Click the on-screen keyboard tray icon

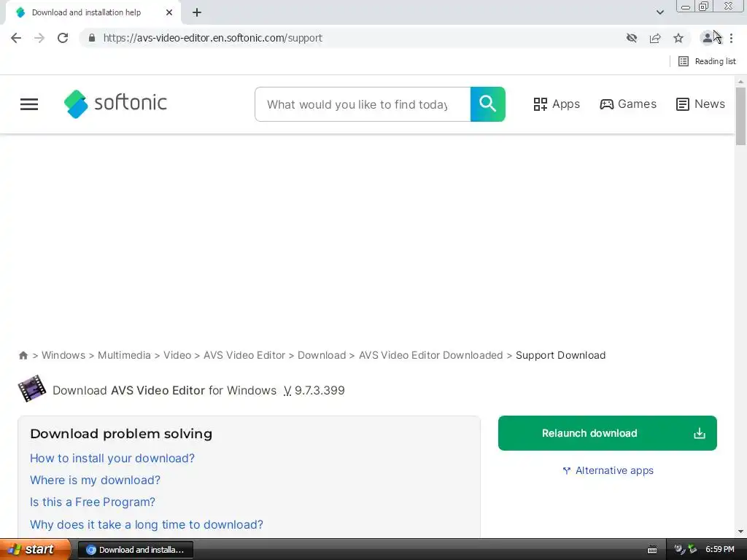652,550
